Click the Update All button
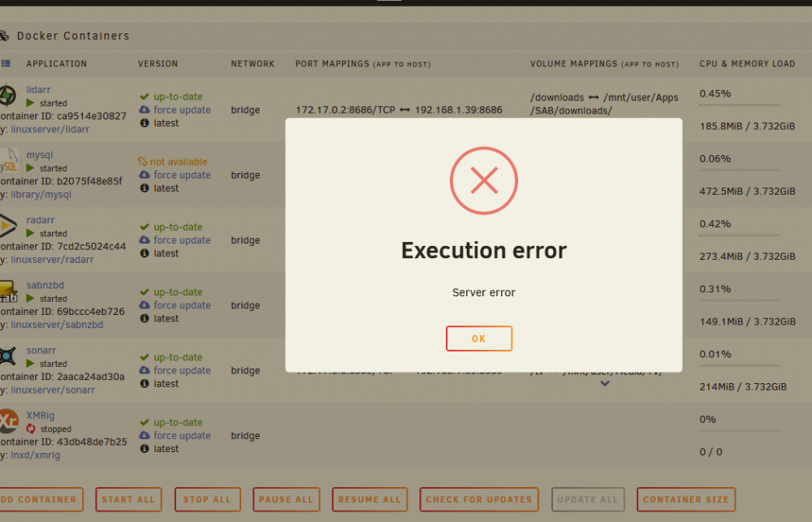 pyautogui.click(x=588, y=500)
